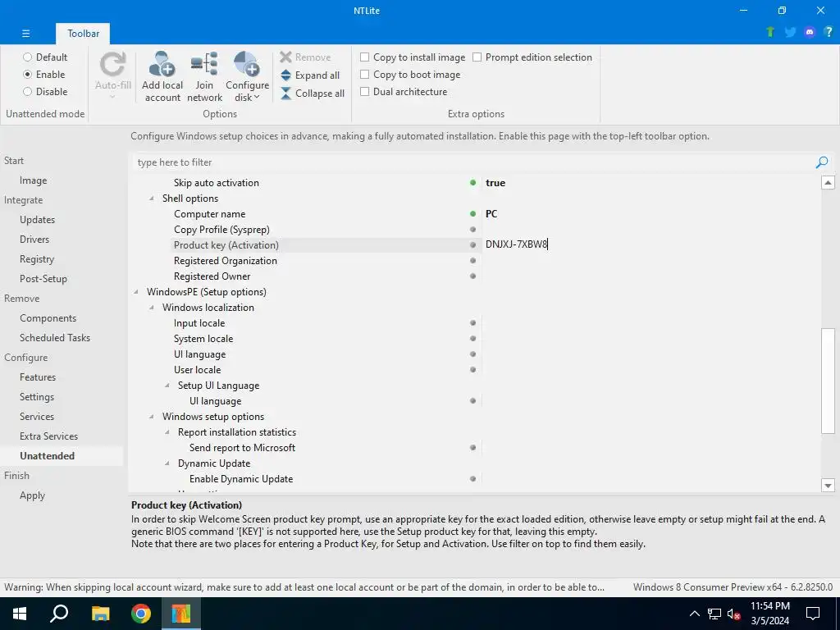
Task: Open the Auto-fill dropdown arrow
Action: 112,97
